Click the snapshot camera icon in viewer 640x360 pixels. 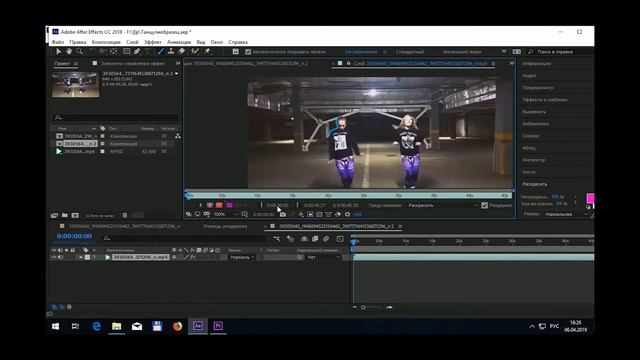tap(283, 214)
